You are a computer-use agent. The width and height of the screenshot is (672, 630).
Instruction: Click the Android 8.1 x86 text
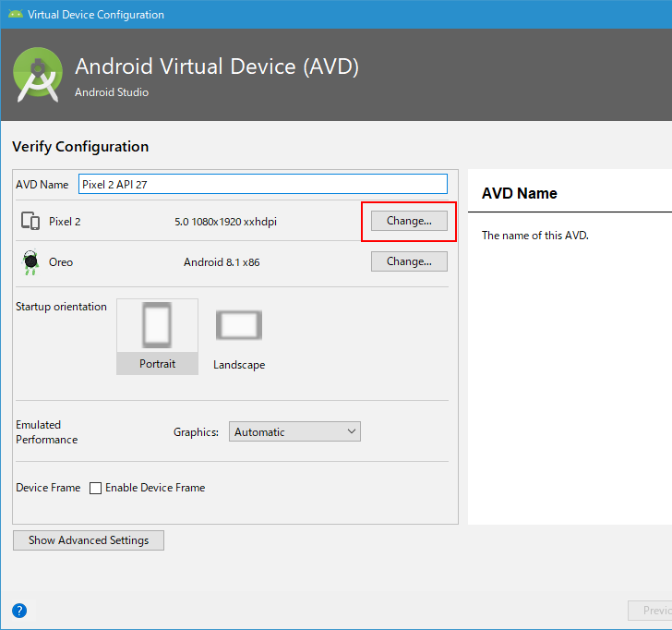(x=222, y=262)
